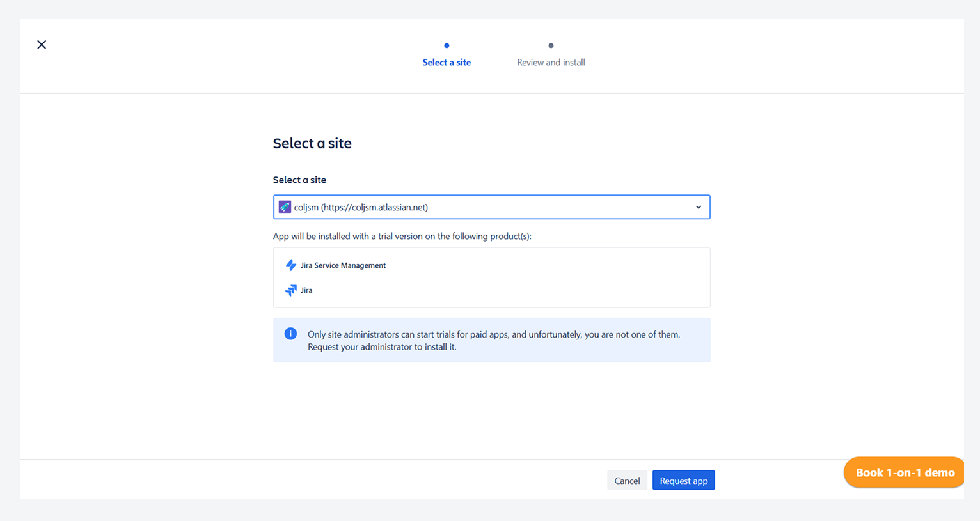Open the coljsm site selection field
The height and width of the screenshot is (521, 980).
click(x=491, y=207)
